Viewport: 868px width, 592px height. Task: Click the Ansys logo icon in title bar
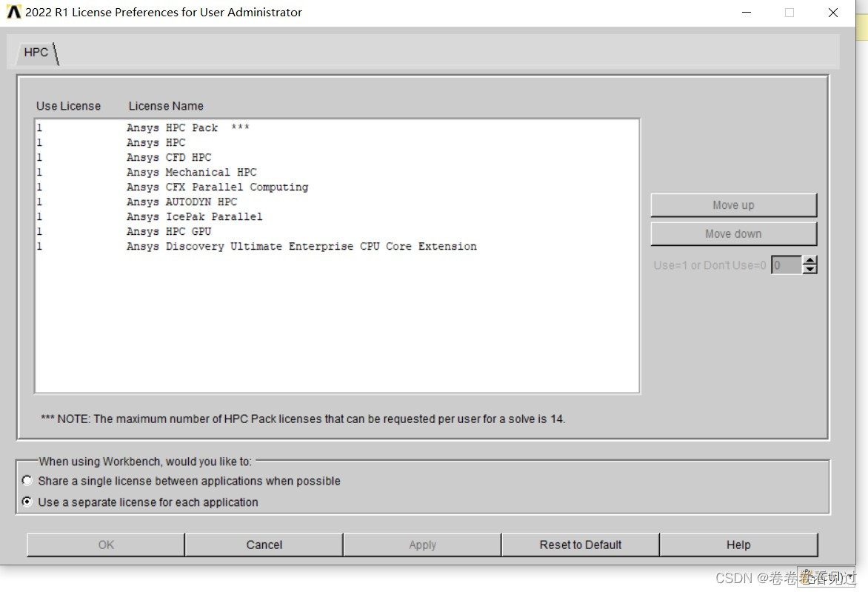click(14, 12)
